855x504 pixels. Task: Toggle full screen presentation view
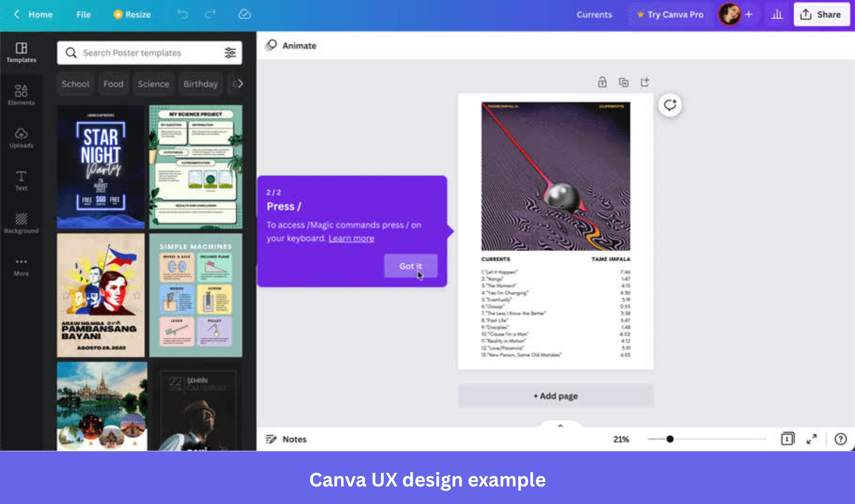click(x=812, y=439)
